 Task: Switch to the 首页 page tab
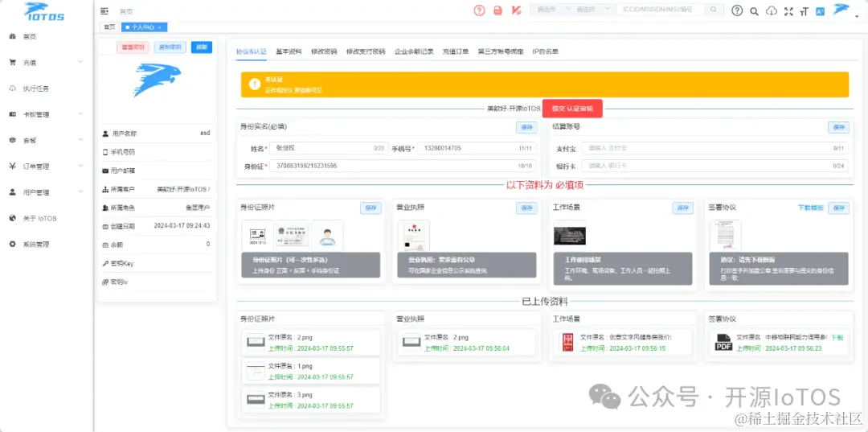pyautogui.click(x=109, y=27)
